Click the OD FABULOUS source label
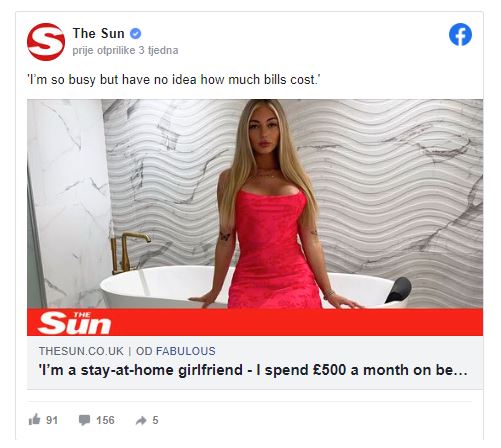Image resolution: width=501 pixels, height=448 pixels. [x=176, y=351]
